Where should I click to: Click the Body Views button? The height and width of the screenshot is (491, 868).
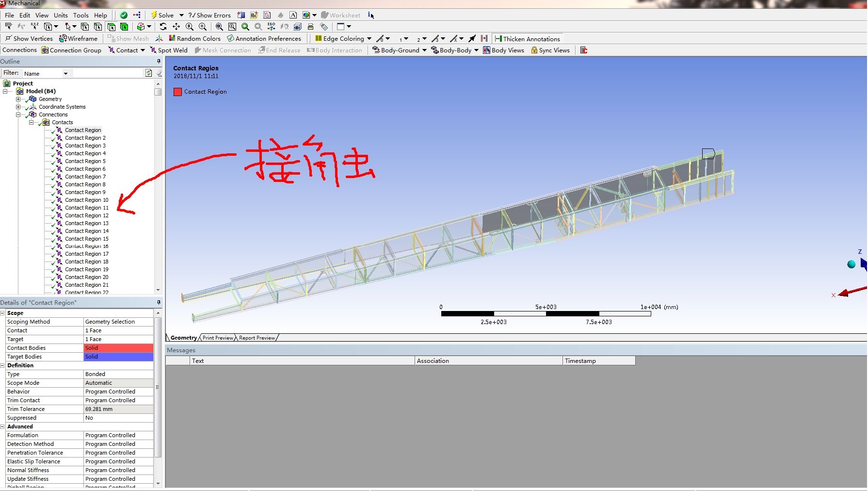coord(503,50)
